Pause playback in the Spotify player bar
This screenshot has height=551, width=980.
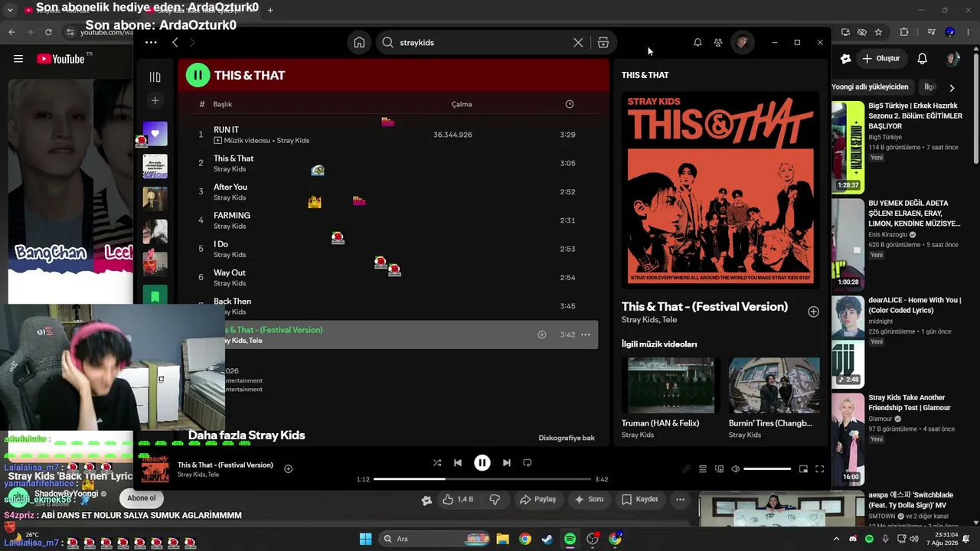[482, 463]
